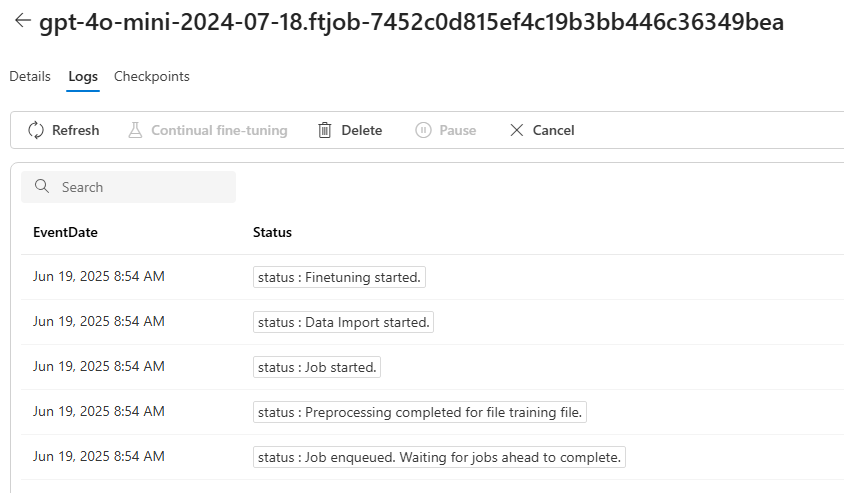
Task: Click the Refresh circular arrows icon
Action: tap(36, 130)
